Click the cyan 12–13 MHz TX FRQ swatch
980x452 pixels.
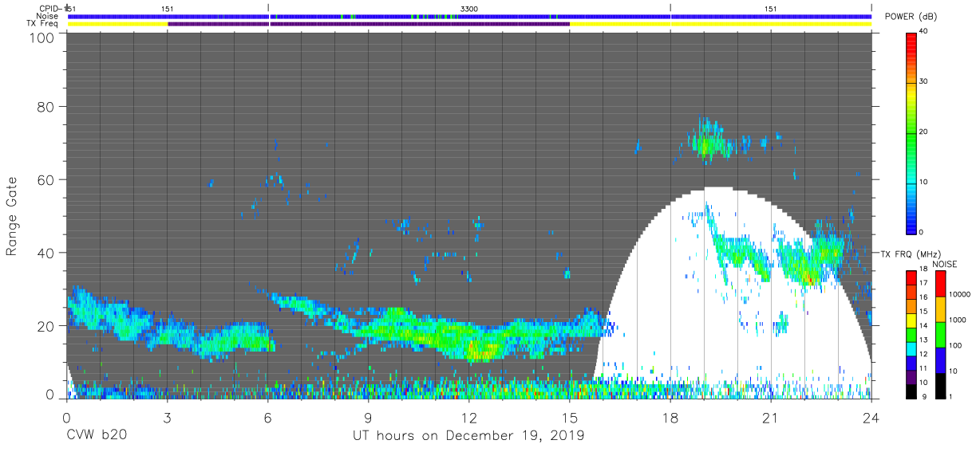pos(911,348)
